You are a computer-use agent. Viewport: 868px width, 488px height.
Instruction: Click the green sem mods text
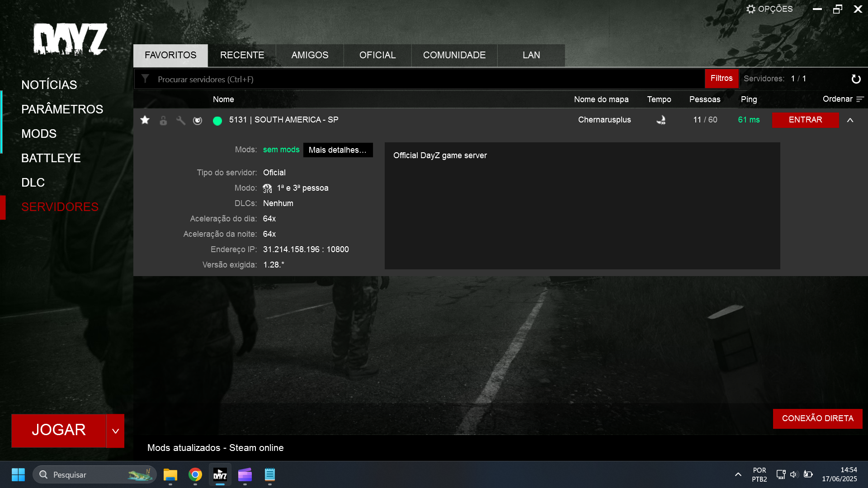point(281,150)
